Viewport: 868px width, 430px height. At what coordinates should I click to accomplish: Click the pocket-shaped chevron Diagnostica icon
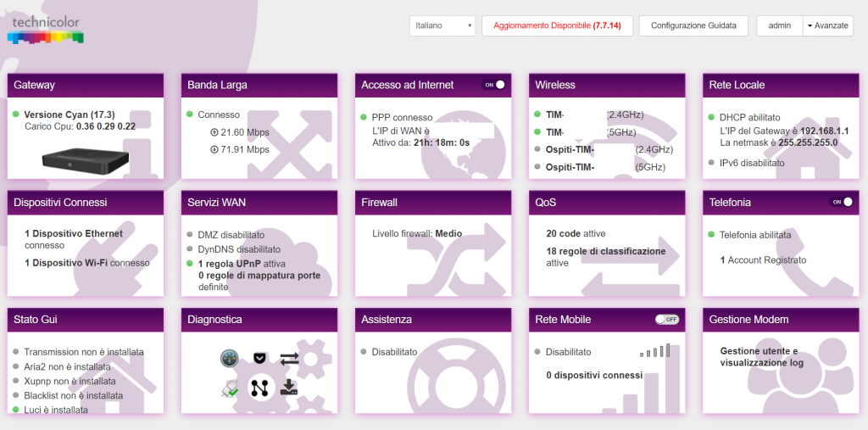(x=259, y=359)
